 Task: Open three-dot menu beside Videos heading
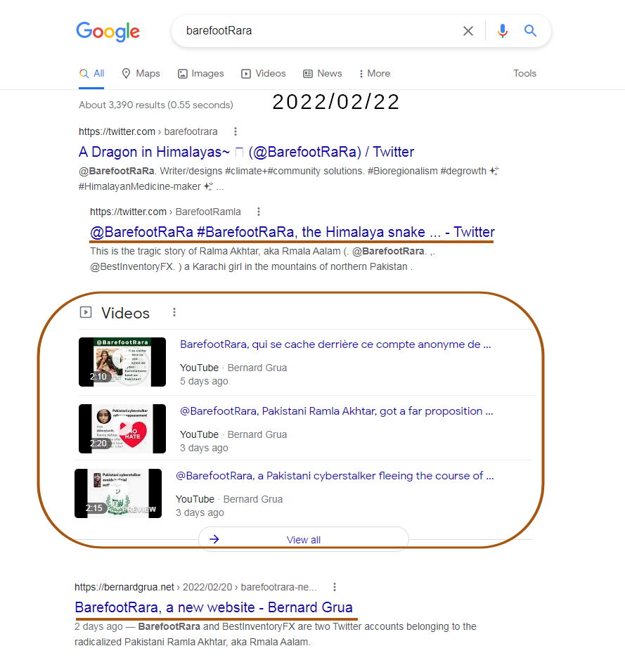pyautogui.click(x=174, y=313)
